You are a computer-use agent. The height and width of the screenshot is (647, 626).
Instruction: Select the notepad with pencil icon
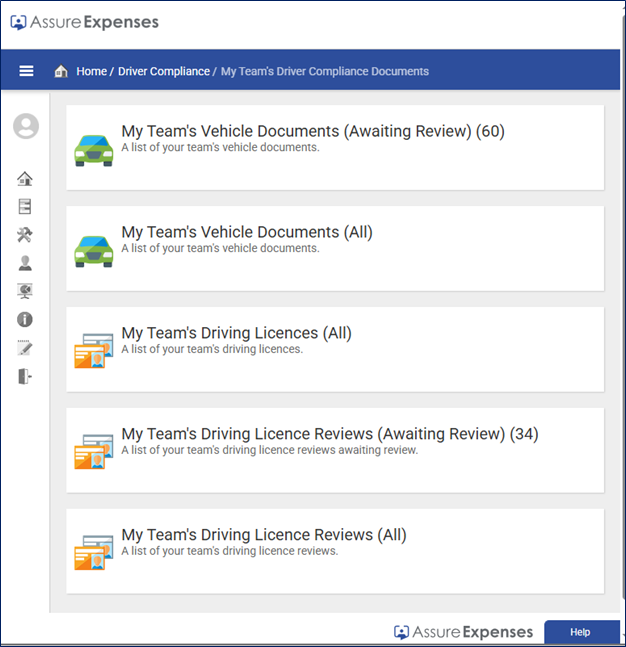coord(25,348)
